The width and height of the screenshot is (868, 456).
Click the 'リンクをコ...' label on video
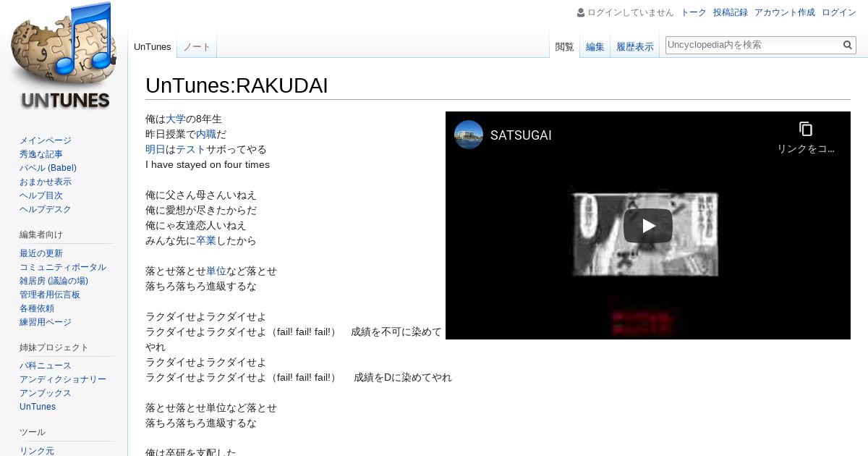(x=806, y=148)
